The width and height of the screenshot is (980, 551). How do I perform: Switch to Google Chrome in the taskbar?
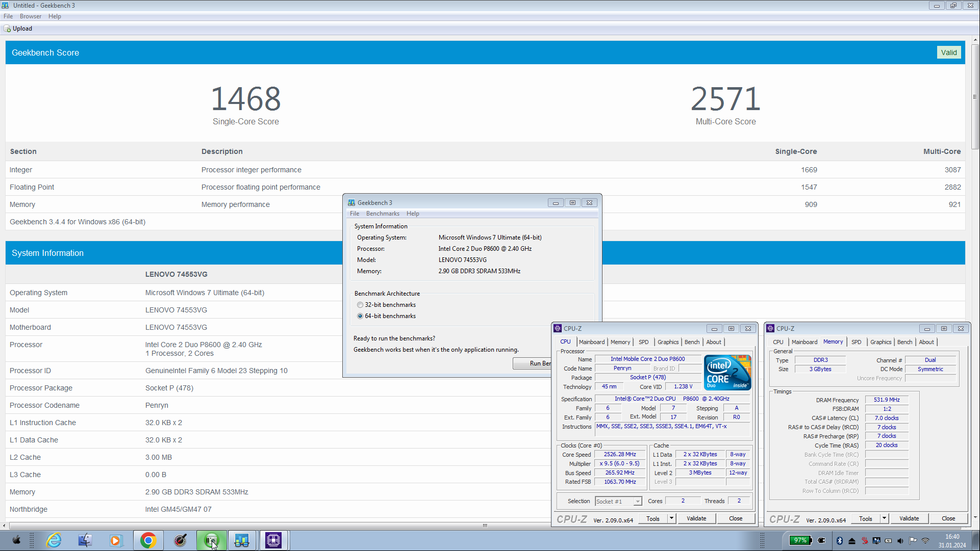(148, 540)
